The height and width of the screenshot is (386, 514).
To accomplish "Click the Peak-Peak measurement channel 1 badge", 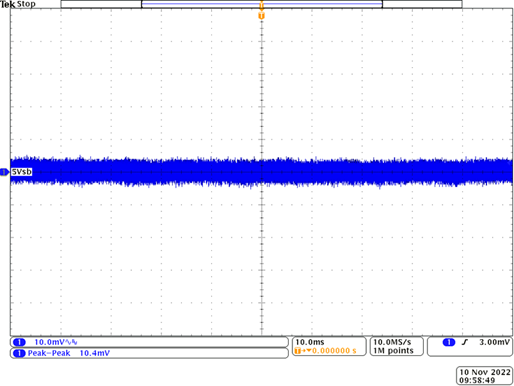I will 19,353.
